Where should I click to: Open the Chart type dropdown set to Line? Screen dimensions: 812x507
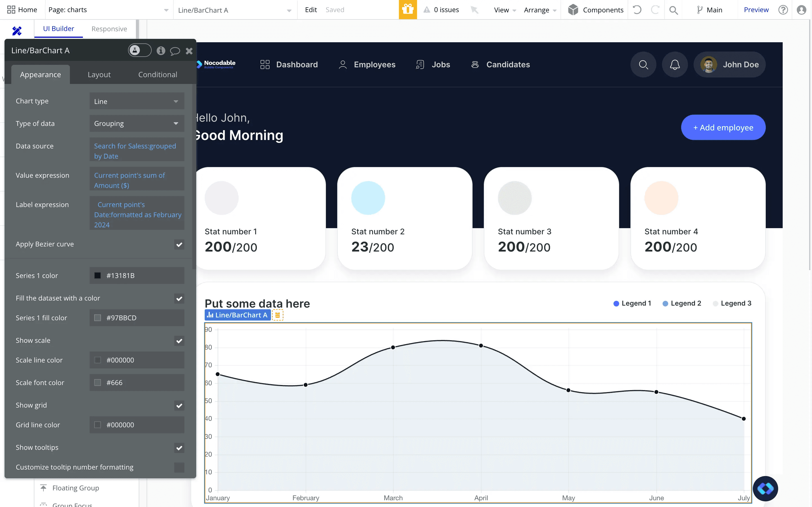point(136,101)
